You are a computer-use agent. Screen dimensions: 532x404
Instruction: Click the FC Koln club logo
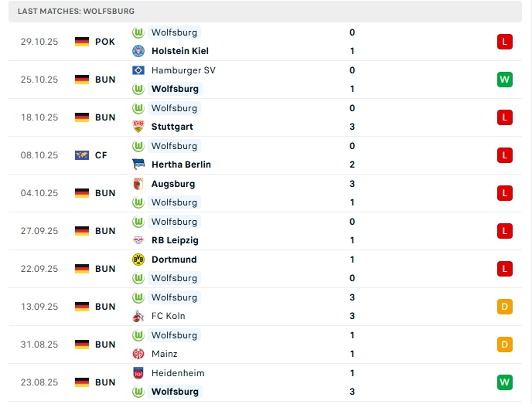(x=138, y=316)
